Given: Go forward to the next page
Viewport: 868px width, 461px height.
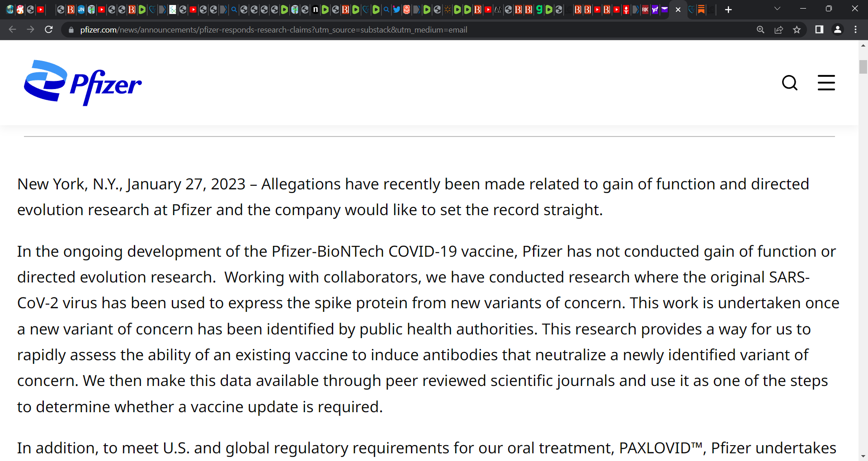Looking at the screenshot, I should [30, 30].
